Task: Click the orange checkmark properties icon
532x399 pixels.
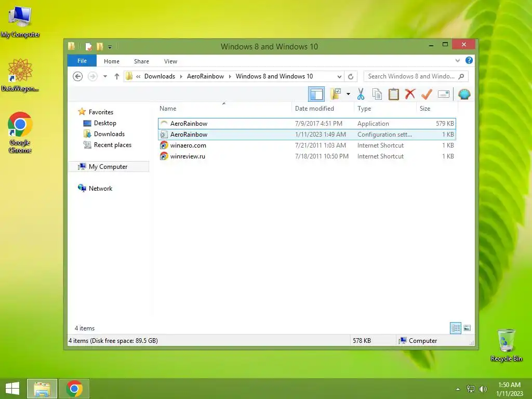Action: (x=427, y=94)
